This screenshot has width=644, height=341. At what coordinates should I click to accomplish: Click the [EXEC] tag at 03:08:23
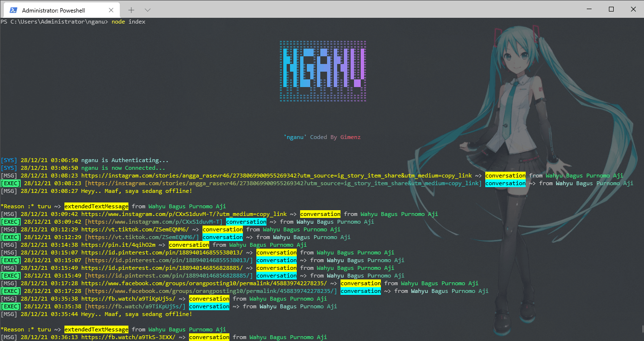click(x=11, y=183)
